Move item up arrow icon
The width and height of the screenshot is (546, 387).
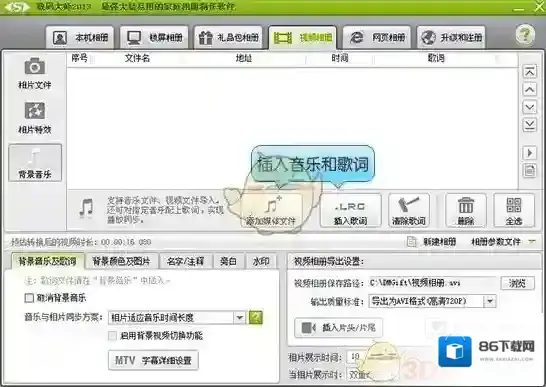click(x=530, y=90)
